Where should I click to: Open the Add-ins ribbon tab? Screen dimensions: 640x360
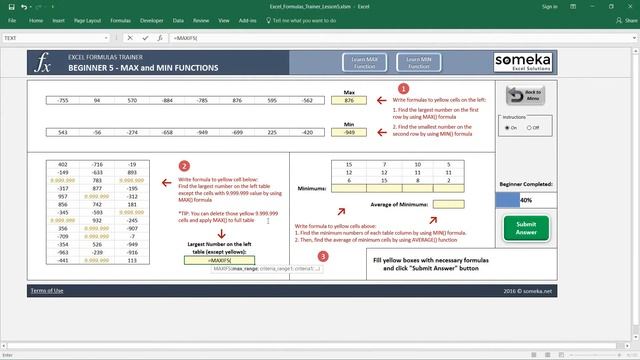[247, 20]
